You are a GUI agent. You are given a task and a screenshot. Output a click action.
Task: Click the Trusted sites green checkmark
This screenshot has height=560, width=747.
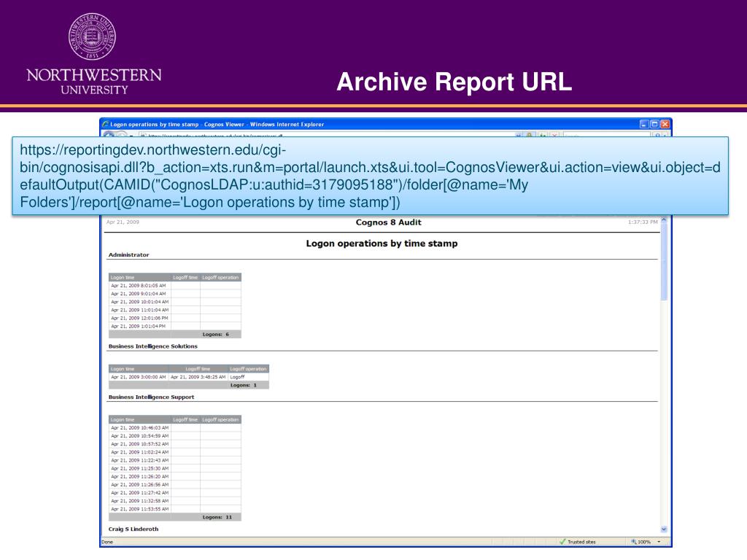562,542
